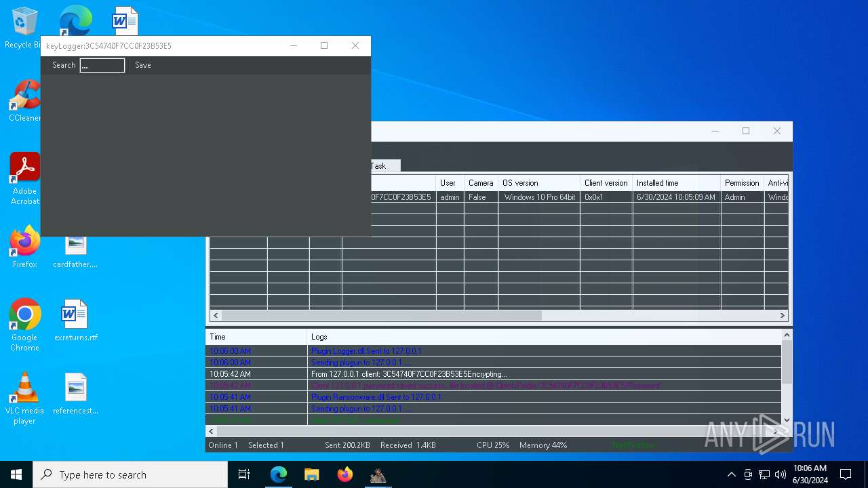
Task: Select the cardfather image file icon
Action: click(75, 251)
